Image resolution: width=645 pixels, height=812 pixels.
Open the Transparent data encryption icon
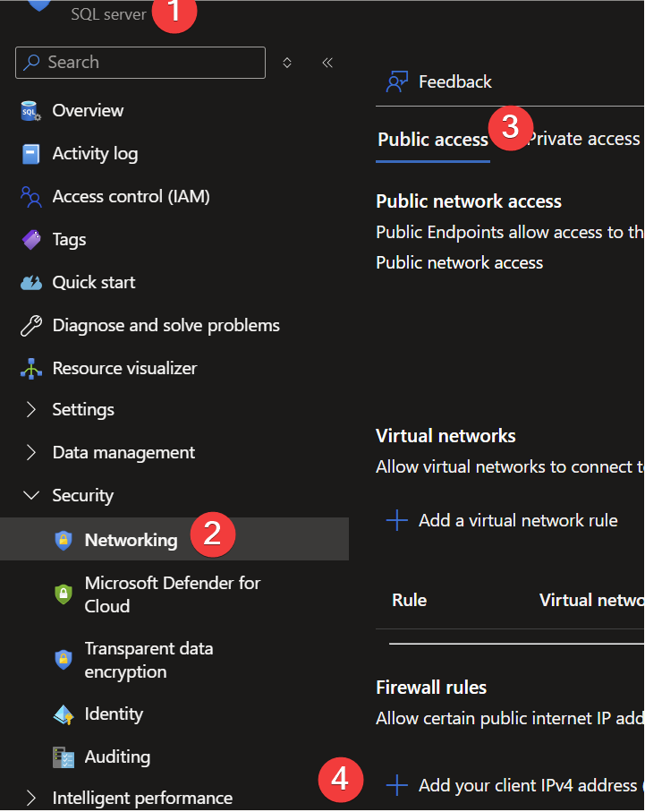click(64, 660)
